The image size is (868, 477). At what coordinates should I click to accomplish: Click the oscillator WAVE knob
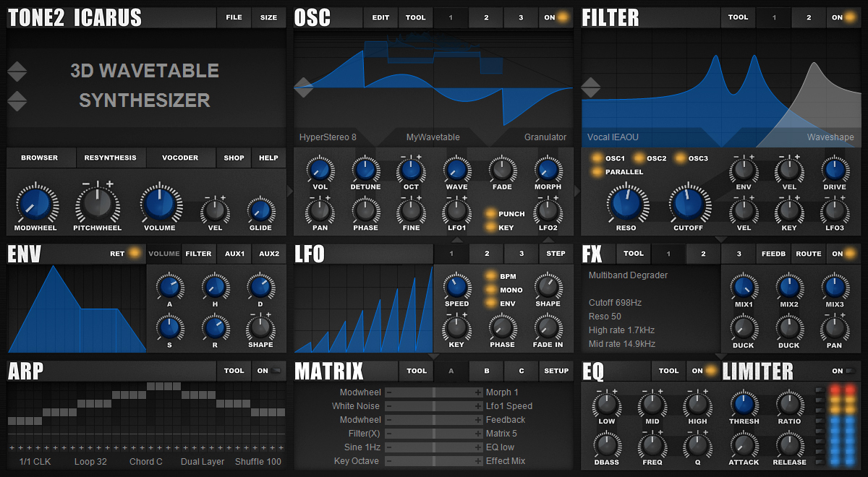(x=456, y=171)
